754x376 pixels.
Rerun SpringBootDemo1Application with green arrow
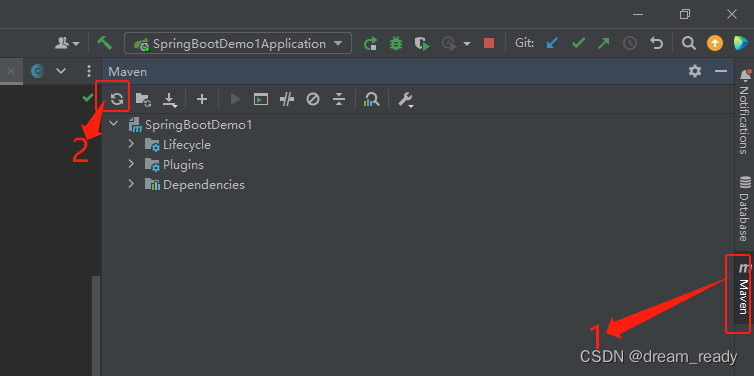click(x=370, y=44)
